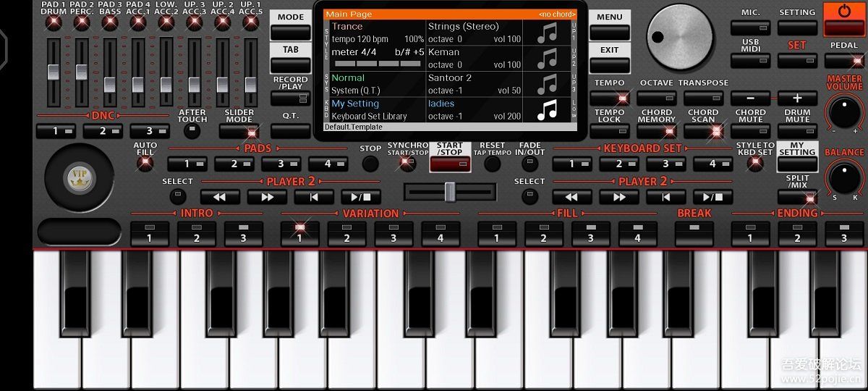The height and width of the screenshot is (391, 868).
Task: Toggle the Auto Fill button
Action: pos(145,163)
